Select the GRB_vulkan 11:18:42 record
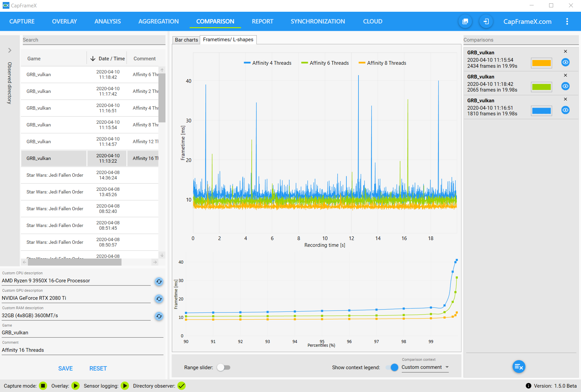Viewport: 581px width, 392px height. coord(90,74)
